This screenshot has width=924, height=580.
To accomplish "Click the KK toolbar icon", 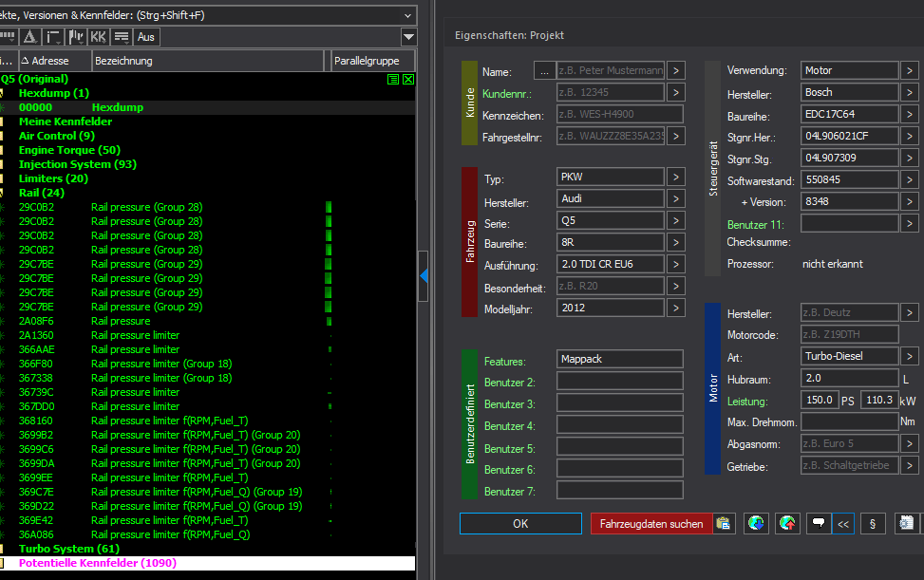I will [x=98, y=37].
